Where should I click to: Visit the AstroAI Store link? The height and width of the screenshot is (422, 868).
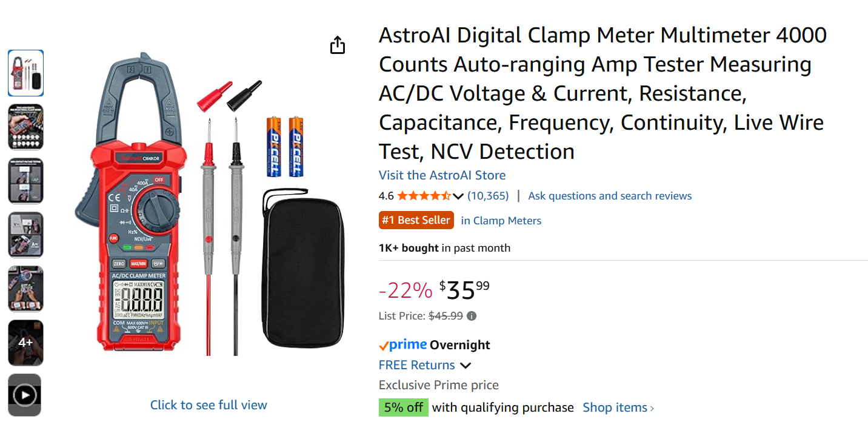[x=442, y=175]
